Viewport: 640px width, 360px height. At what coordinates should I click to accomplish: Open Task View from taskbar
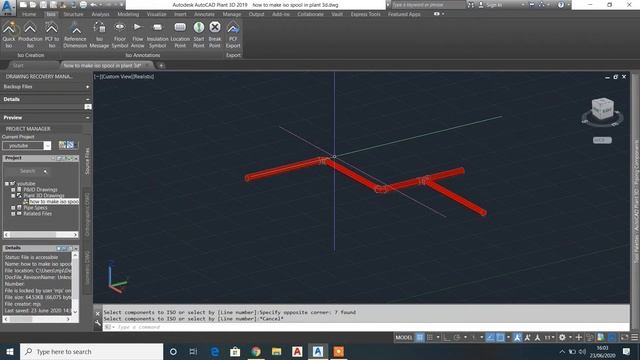click(x=193, y=351)
